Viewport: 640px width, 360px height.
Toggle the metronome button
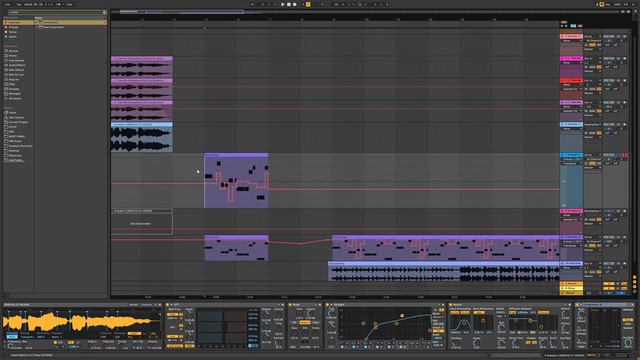click(x=58, y=4)
